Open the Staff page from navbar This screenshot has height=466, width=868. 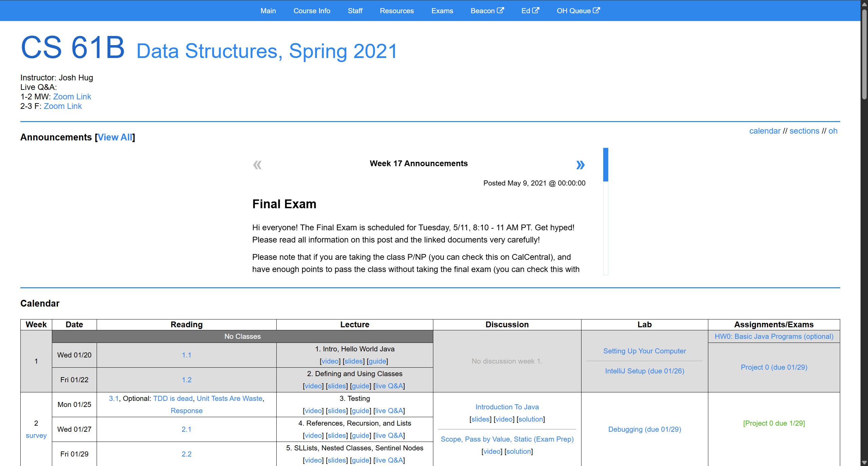click(x=355, y=11)
